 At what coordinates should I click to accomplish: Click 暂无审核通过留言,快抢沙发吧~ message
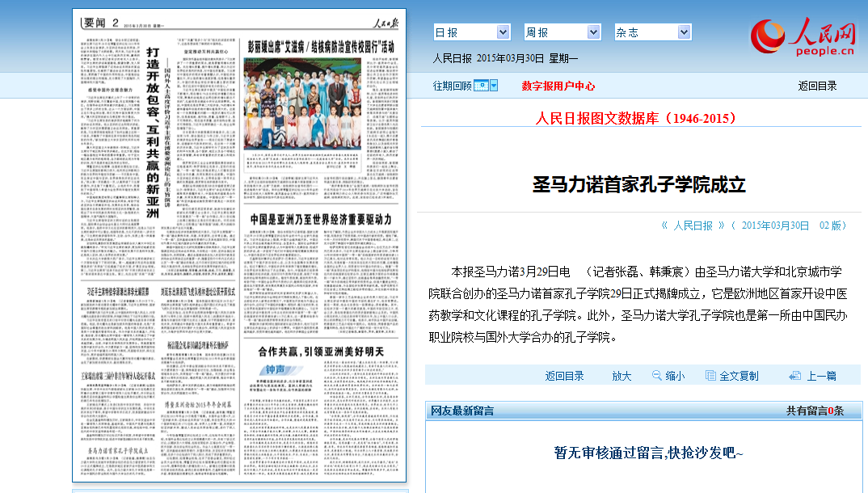pyautogui.click(x=648, y=453)
